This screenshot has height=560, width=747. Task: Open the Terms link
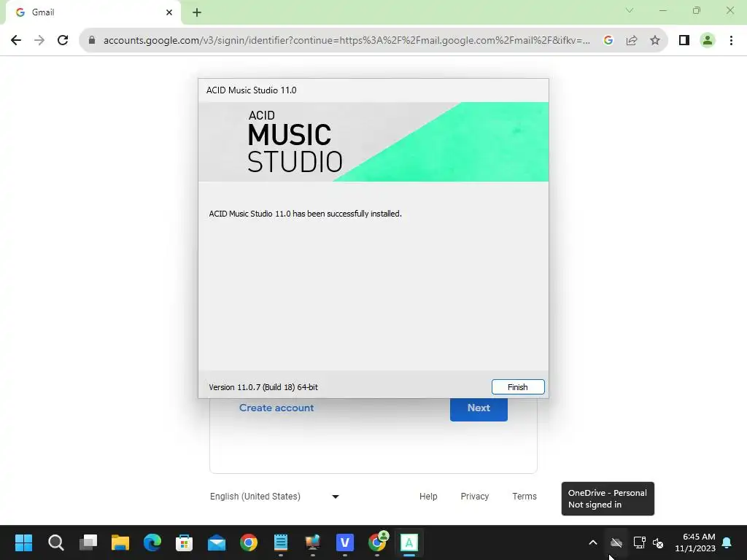tap(524, 497)
